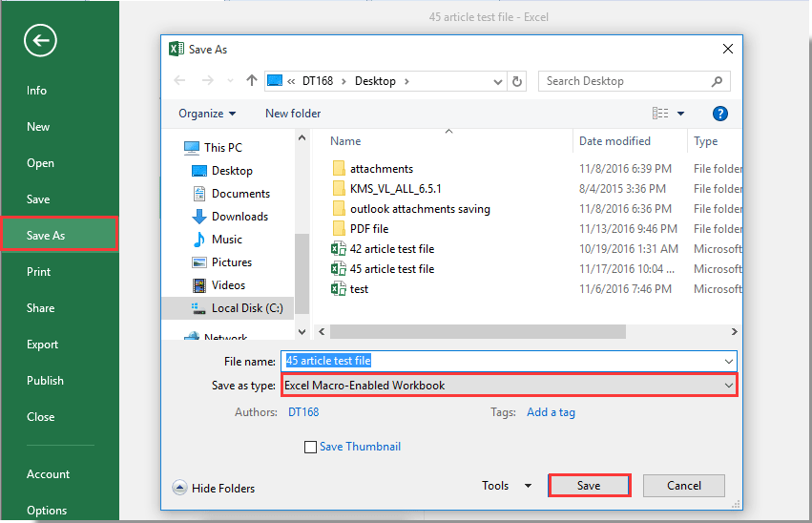
Task: Select Print in the backstage menu
Action: point(38,272)
